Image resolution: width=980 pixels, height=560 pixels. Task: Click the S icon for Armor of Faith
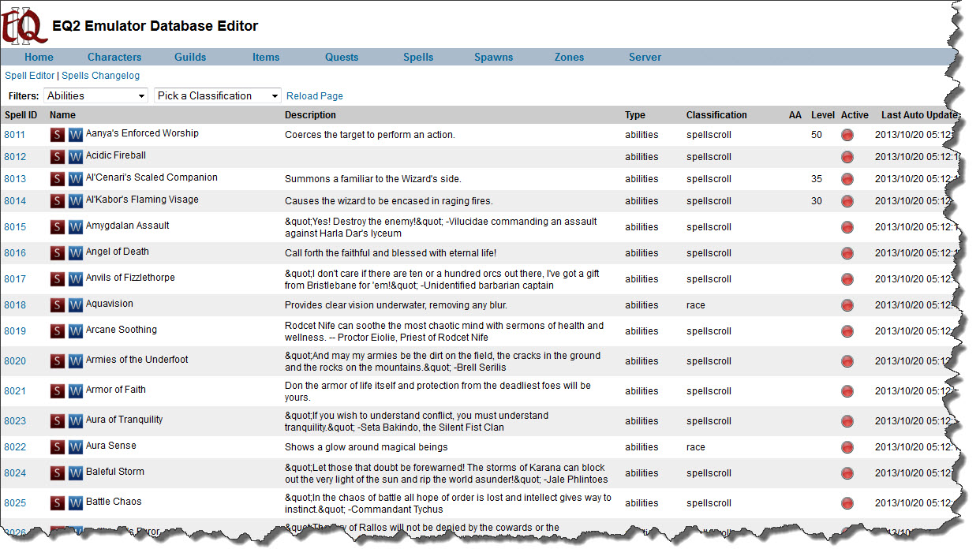[x=58, y=391]
